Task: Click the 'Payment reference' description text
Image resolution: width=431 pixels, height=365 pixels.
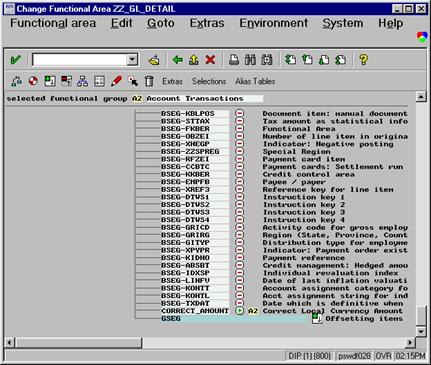Action: coord(303,258)
